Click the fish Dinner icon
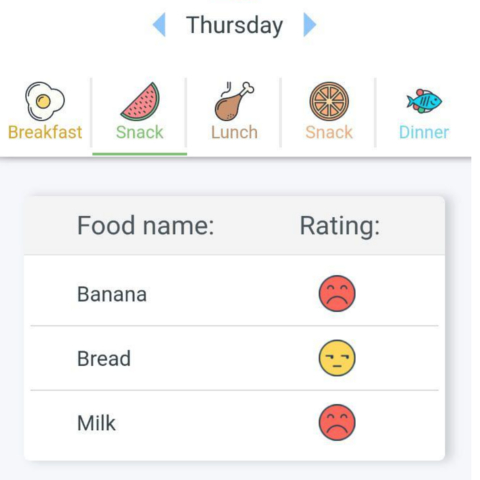Screen dimensions: 480x480 pyautogui.click(x=424, y=101)
